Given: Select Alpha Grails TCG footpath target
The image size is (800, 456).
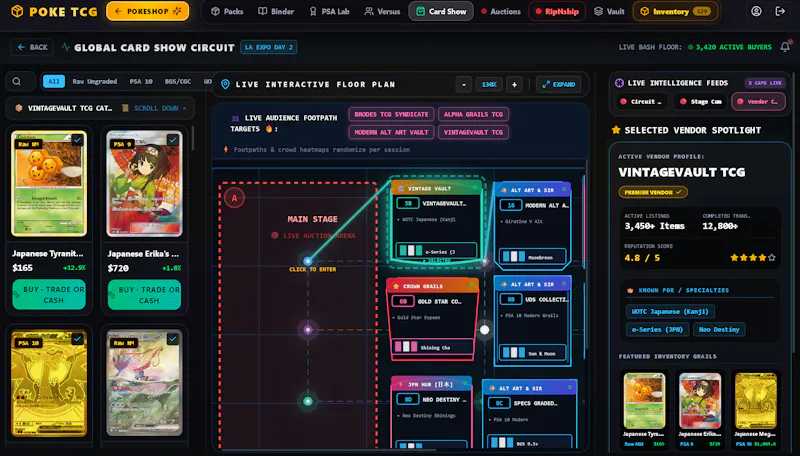Looking at the screenshot, I should 473,114.
